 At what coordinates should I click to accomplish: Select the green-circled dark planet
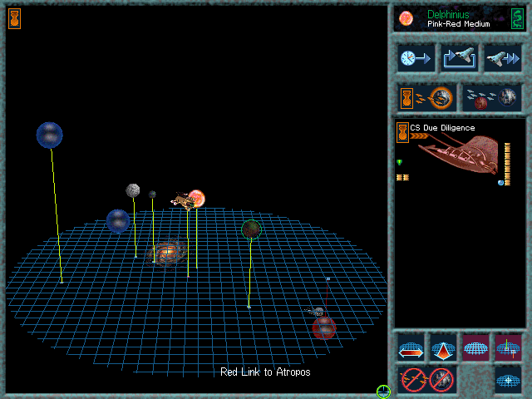[251, 229]
